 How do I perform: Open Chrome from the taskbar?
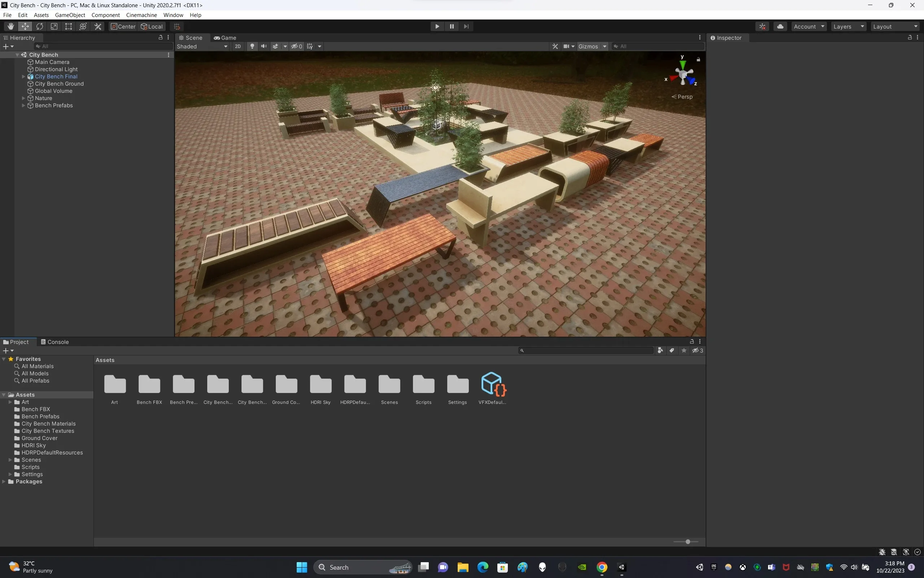[x=602, y=567]
